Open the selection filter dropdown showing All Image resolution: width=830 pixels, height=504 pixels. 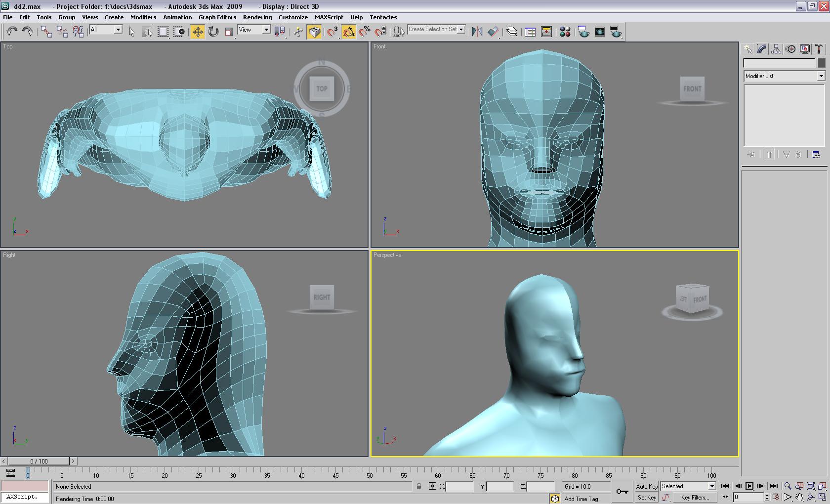[x=106, y=30]
